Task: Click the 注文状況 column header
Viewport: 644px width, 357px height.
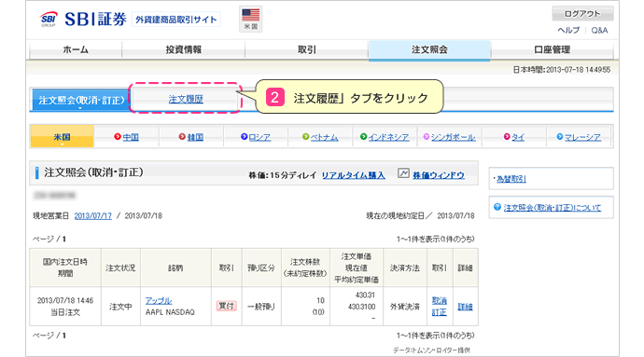Action: (120, 268)
